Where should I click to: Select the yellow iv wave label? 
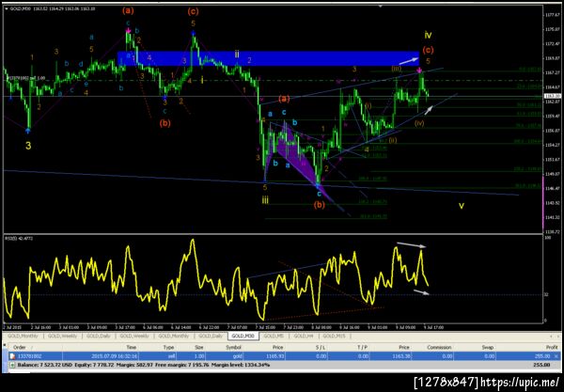click(428, 35)
